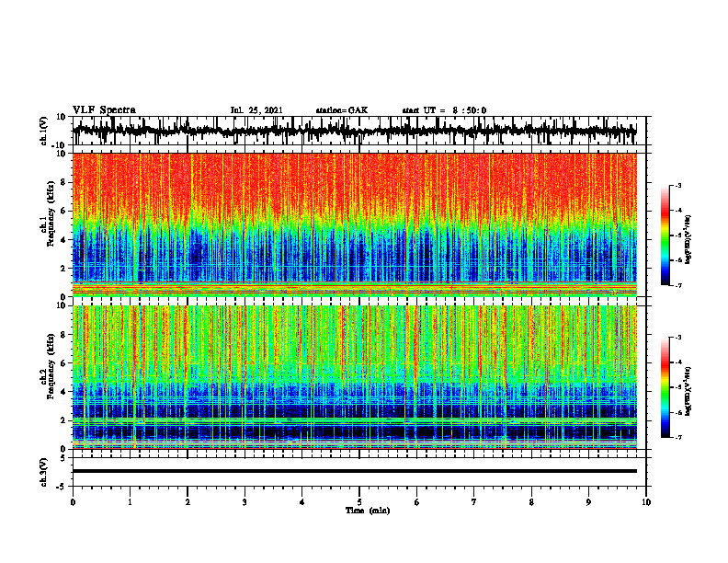Click the ch.2 spectrogram panel
Image resolution: width=728 pixels, height=563 pixels.
click(354, 377)
